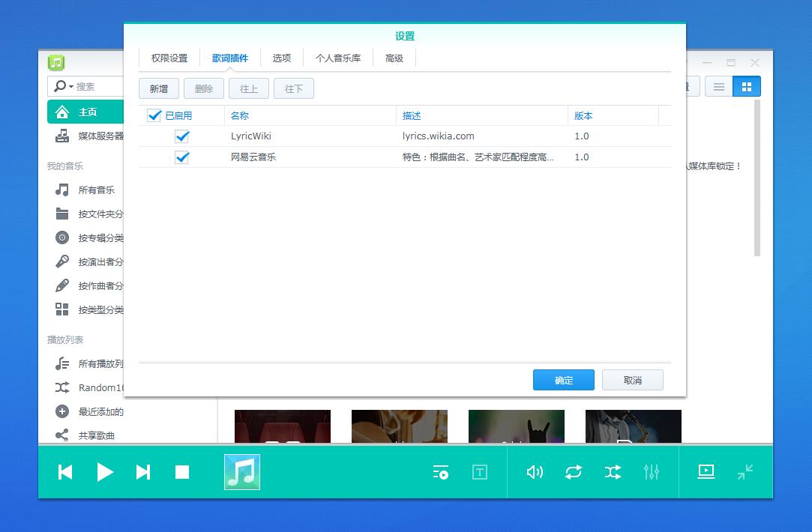Start playback with the play button

pos(105,472)
